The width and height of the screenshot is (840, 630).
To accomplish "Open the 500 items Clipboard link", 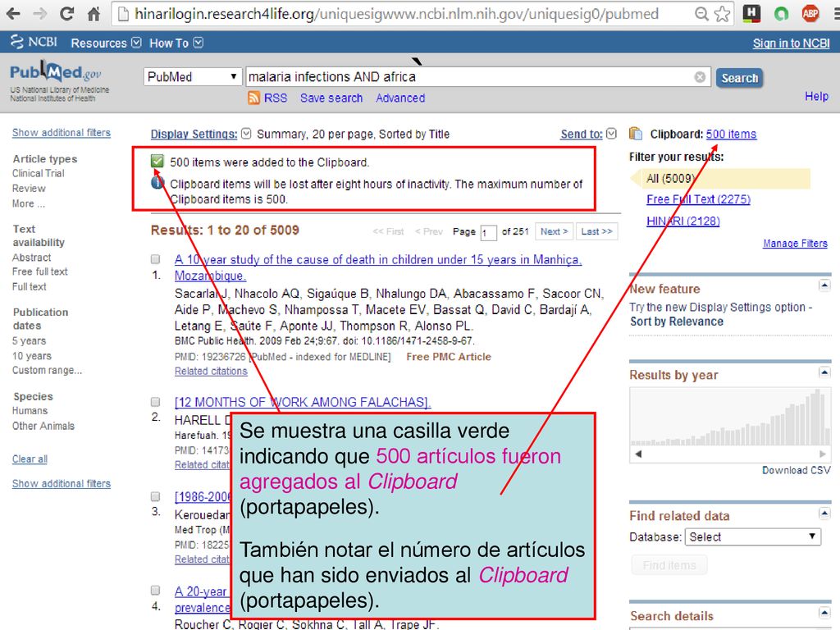I will 731,134.
